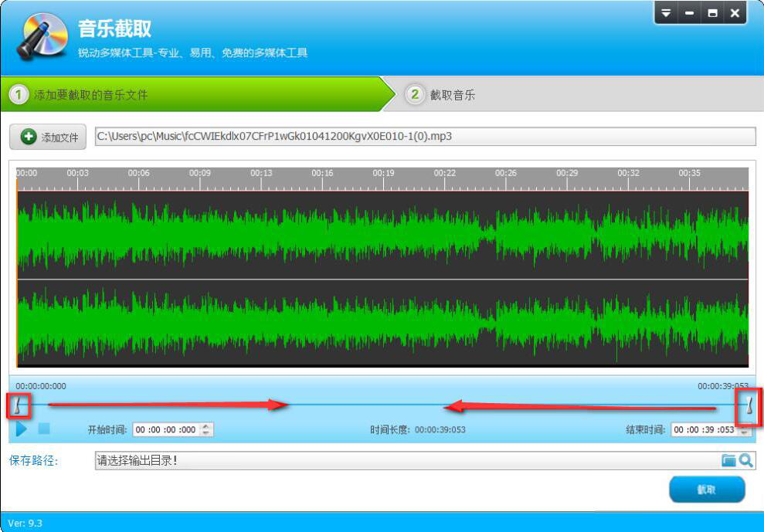The image size is (764, 532).
Task: Click the Ver: 9.3 status text
Action: tap(25, 524)
